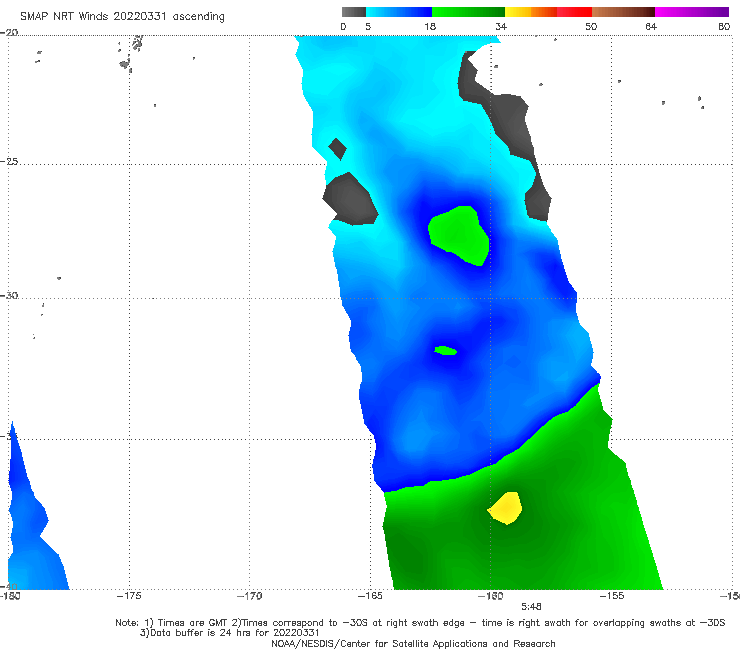Click the 'NOAA/NESDIS/Center for Satellite Applications and Research' credit
The image size is (740, 650).
[x=413, y=644]
